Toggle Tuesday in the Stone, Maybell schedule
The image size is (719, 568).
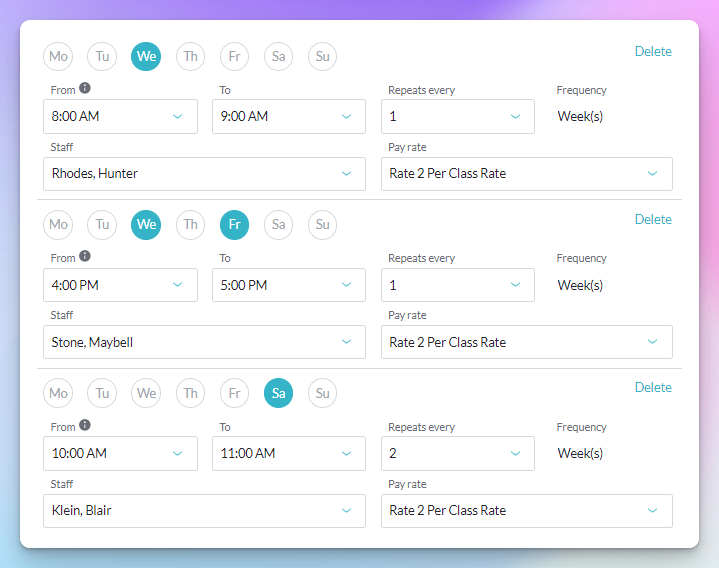click(102, 225)
